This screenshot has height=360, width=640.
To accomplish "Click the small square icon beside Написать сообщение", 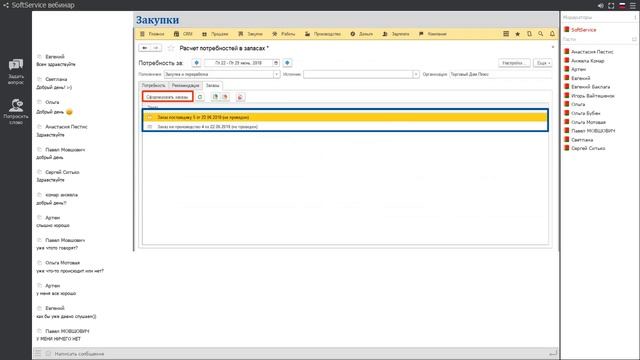I will pyautogui.click(x=48, y=353).
